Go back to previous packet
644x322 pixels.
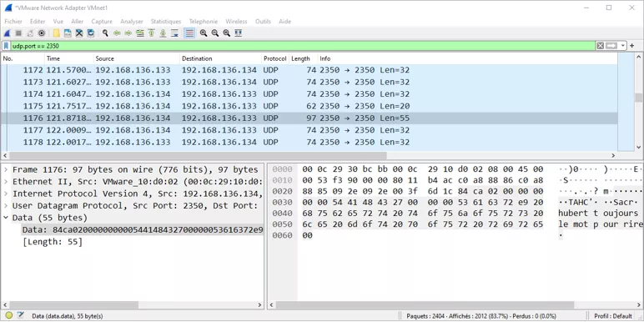coord(117,33)
